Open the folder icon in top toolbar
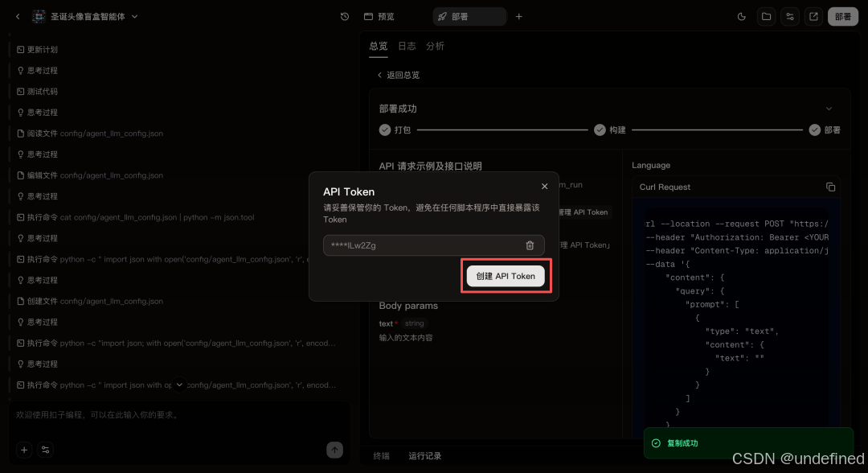The image size is (868, 473). click(x=766, y=17)
